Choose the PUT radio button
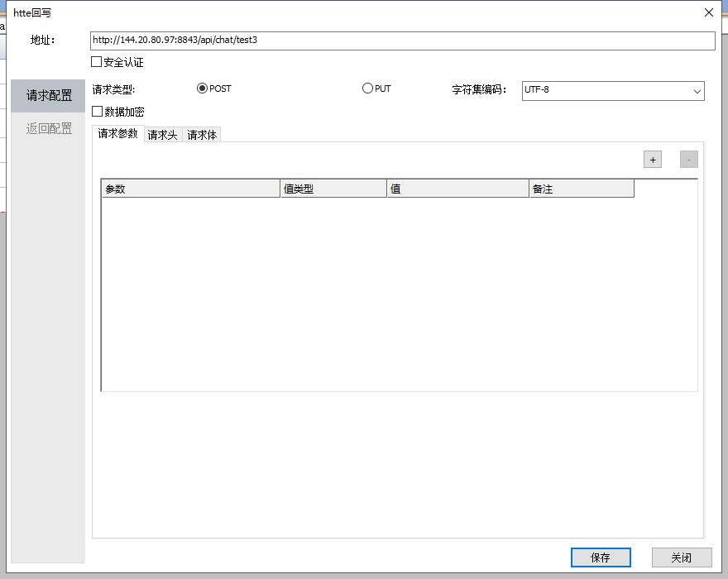The height and width of the screenshot is (579, 728). click(x=367, y=89)
